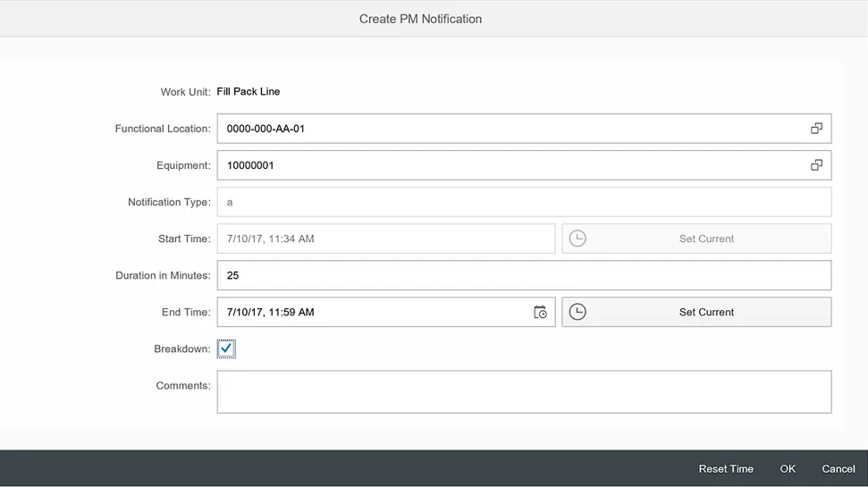Click disabled Set Current text for Start Time
868x487 pixels.
tap(706, 239)
